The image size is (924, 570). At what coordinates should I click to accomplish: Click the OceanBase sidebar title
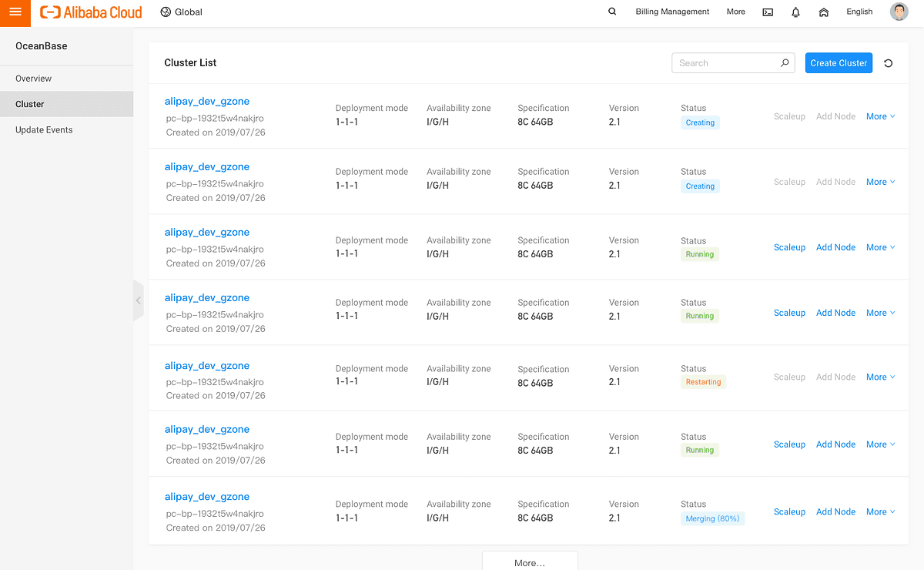(x=42, y=46)
